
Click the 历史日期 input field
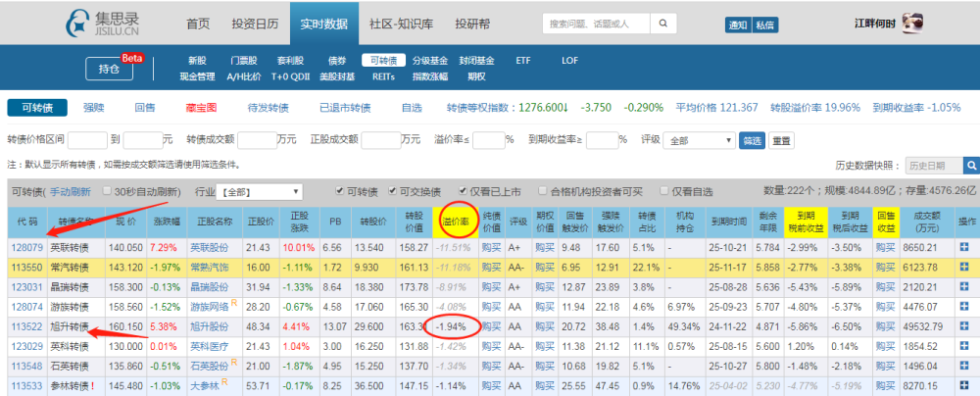(934, 166)
